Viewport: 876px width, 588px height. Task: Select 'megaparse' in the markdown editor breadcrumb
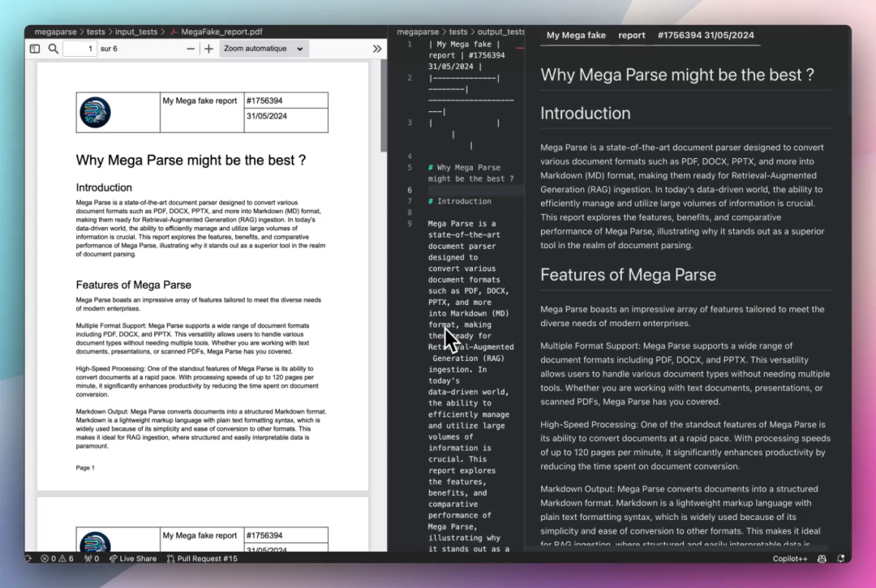pyautogui.click(x=418, y=32)
